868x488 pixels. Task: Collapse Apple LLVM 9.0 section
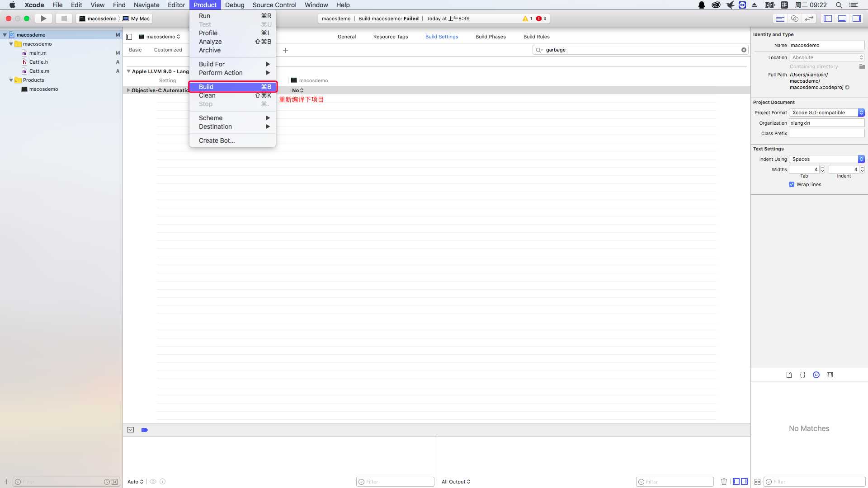click(x=128, y=71)
